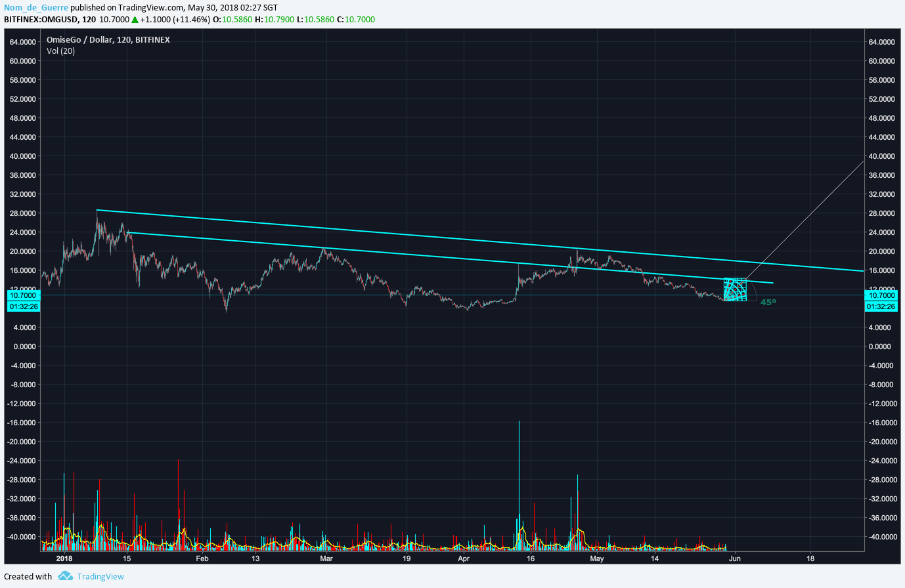Click the 2018 label on the time axis
Viewport: 905px width, 588px height.
click(64, 558)
